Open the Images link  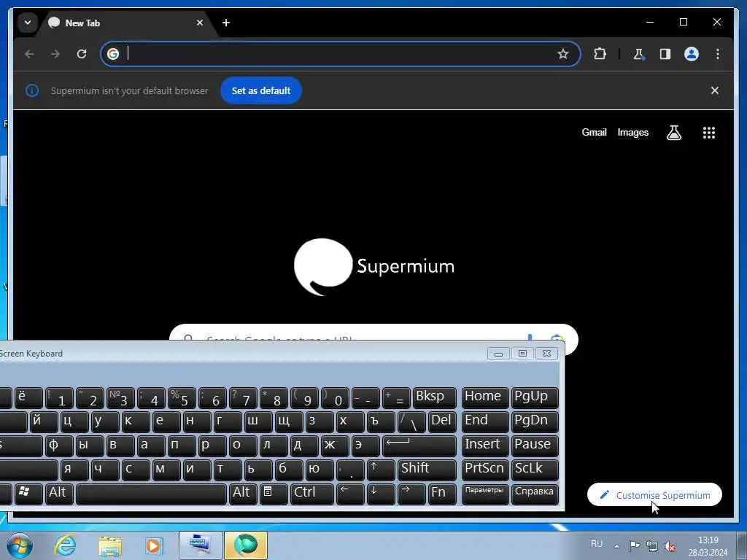[x=632, y=133]
